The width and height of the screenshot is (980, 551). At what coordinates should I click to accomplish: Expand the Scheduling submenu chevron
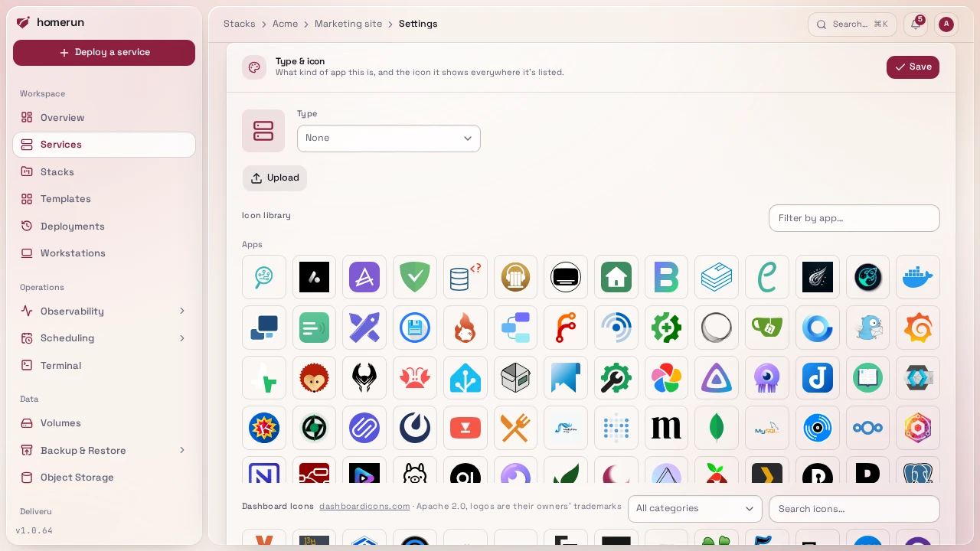[x=182, y=338]
